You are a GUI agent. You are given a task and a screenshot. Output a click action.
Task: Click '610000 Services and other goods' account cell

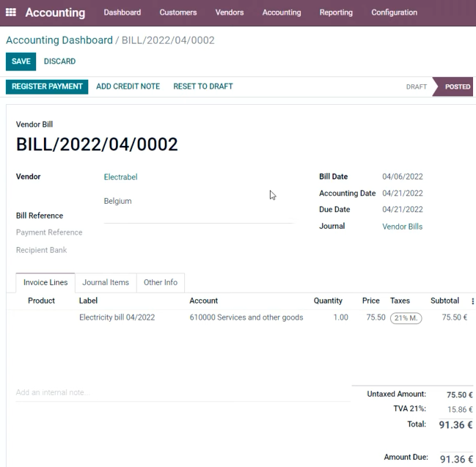point(246,317)
